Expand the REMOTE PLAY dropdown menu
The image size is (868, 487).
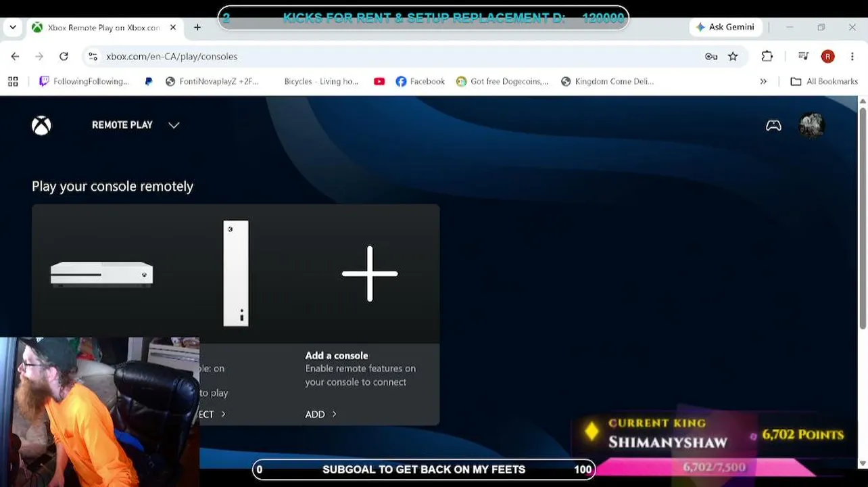135,125
